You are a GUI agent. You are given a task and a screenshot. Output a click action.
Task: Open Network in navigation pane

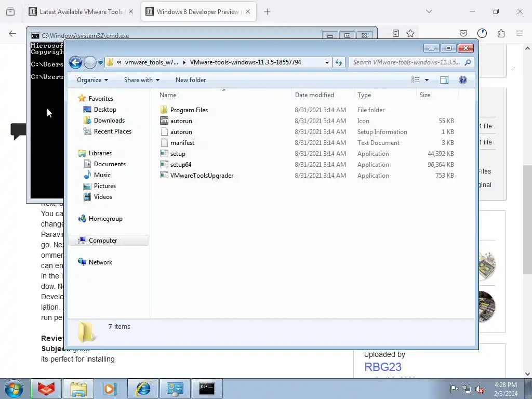[100, 262]
